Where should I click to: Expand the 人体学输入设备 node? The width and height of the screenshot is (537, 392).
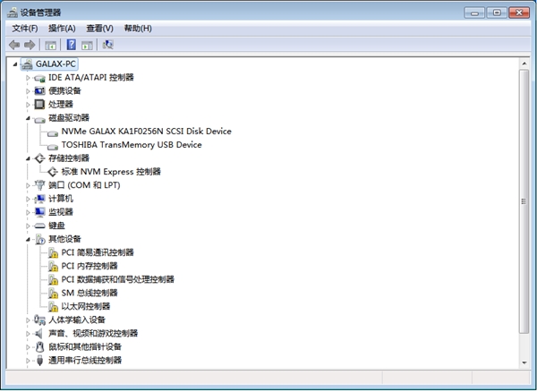pos(28,320)
